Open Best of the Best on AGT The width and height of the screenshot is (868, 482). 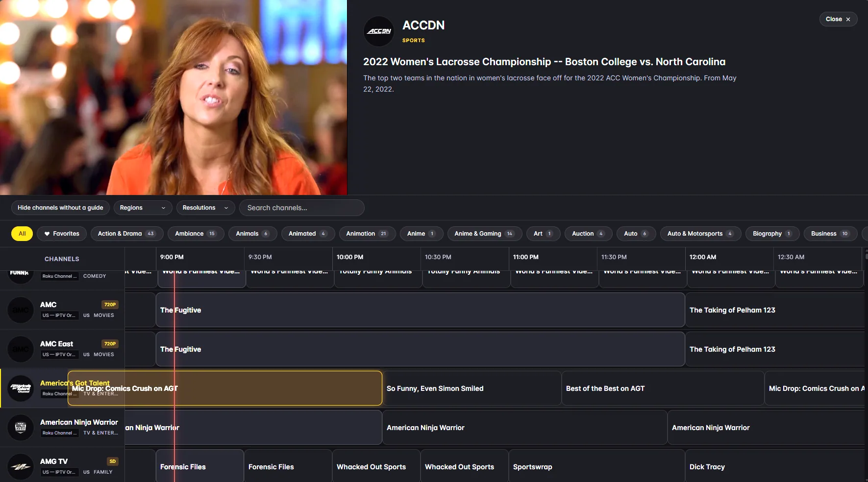click(663, 388)
